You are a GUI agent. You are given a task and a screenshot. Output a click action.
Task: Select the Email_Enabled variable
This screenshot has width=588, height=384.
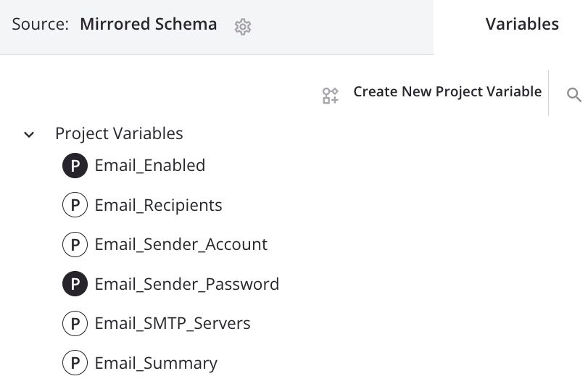coord(150,166)
